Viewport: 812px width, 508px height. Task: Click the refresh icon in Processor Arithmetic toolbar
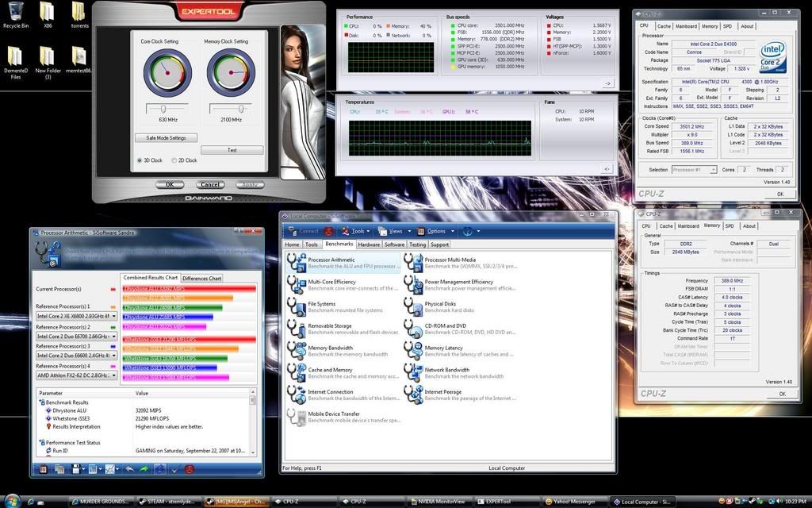[x=160, y=469]
